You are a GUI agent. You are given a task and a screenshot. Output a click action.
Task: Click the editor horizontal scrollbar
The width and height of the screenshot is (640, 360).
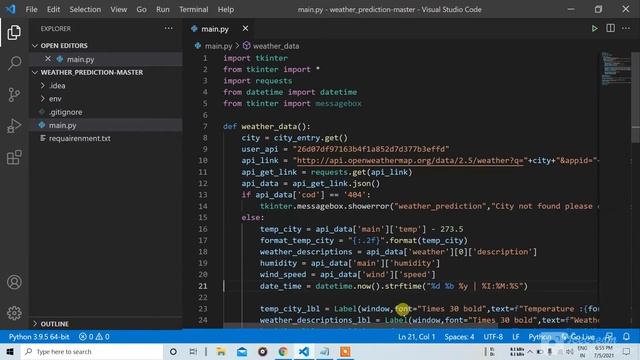coord(361,326)
